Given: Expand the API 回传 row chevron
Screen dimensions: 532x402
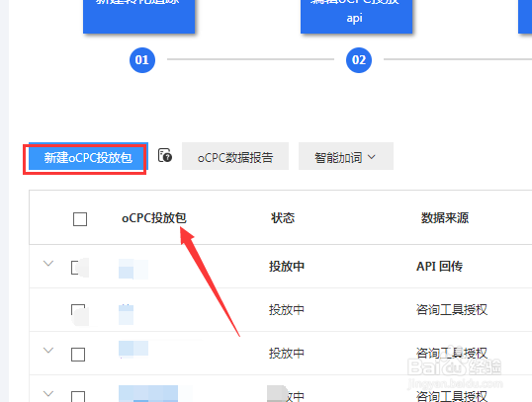Looking at the screenshot, I should pos(48,264).
